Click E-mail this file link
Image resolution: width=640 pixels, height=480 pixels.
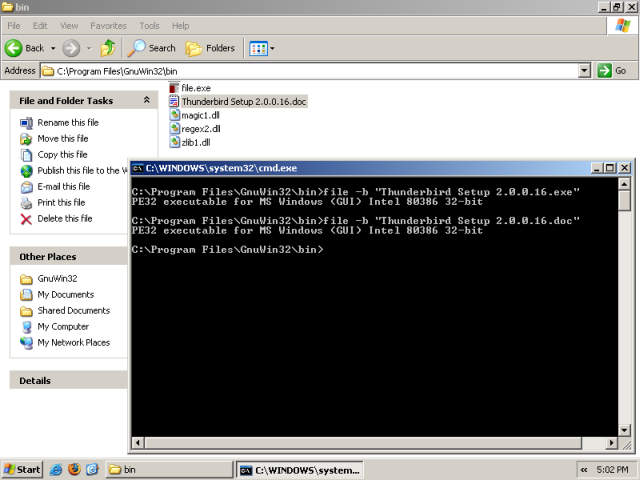pos(64,187)
